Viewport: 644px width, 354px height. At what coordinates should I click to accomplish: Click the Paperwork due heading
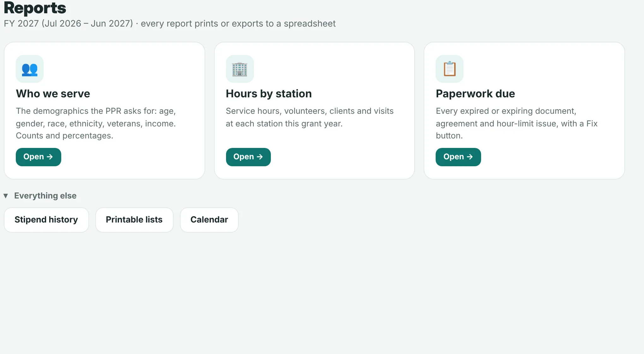(475, 94)
